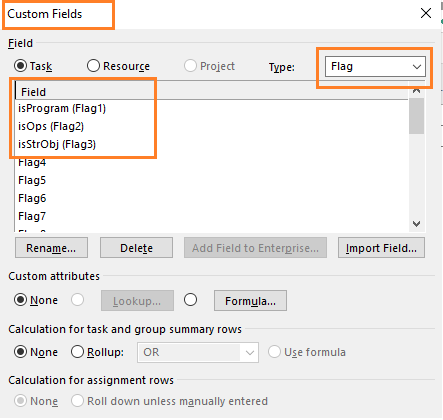The image size is (443, 420).
Task: Expand the Rollup OR dropdown
Action: (198, 352)
